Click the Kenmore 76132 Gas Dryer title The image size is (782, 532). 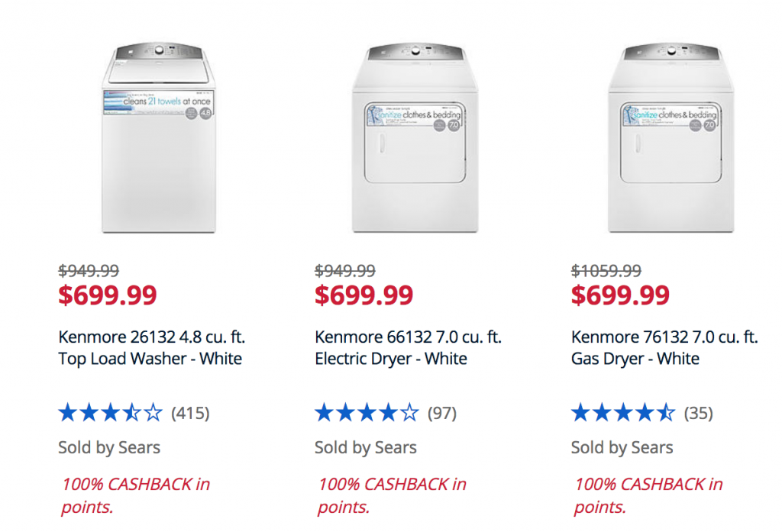664,347
